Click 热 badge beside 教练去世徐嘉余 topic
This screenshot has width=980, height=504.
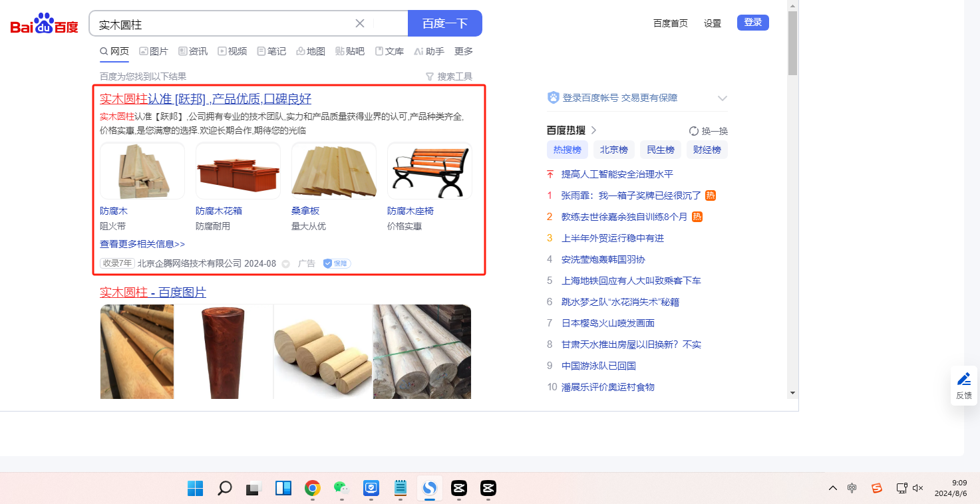[697, 217]
